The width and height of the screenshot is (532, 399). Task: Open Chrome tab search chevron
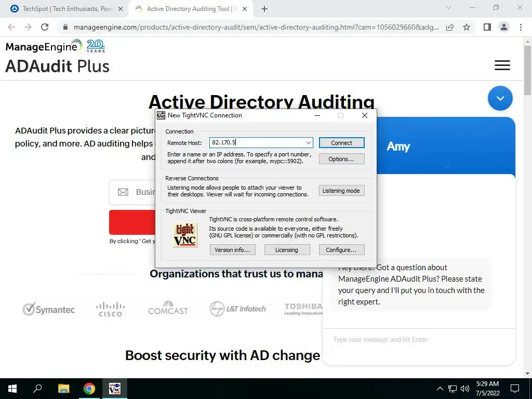(x=448, y=7)
